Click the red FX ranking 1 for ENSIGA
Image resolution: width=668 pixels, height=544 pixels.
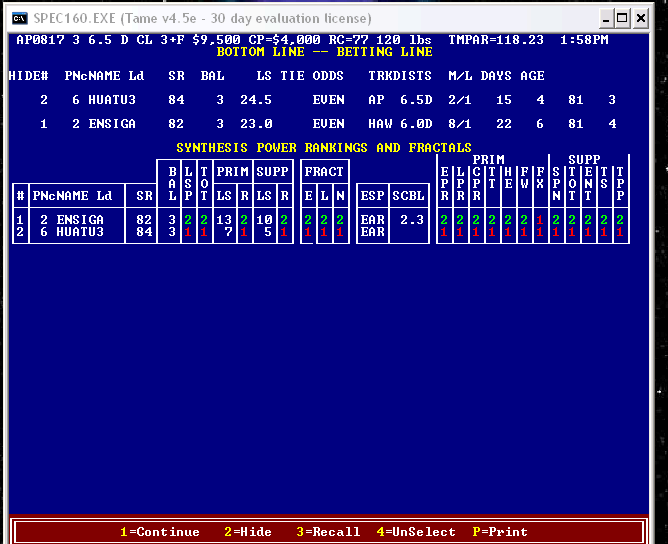click(540, 220)
